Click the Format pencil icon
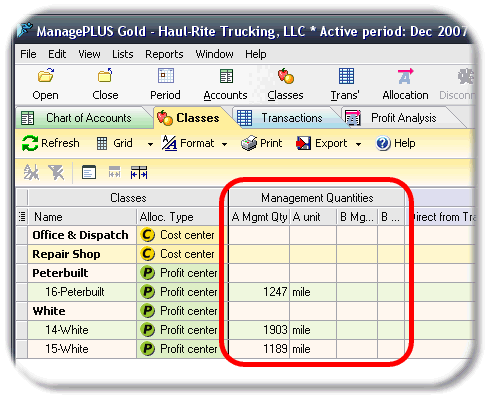The width and height of the screenshot is (492, 403). pos(170,143)
